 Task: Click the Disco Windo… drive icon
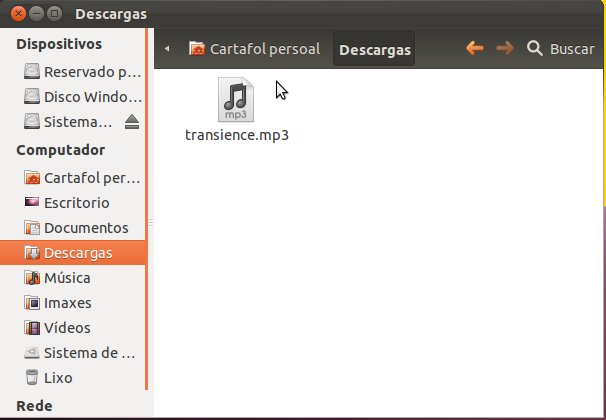(32, 97)
